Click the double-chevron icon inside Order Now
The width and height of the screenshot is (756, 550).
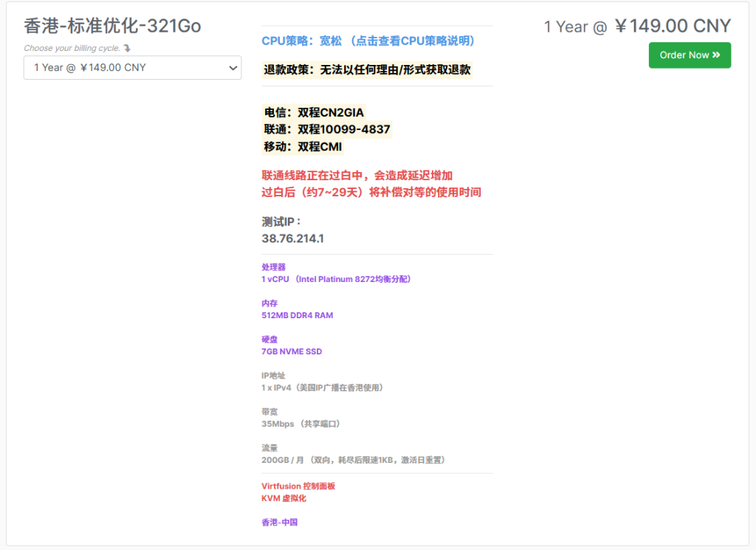(716, 55)
